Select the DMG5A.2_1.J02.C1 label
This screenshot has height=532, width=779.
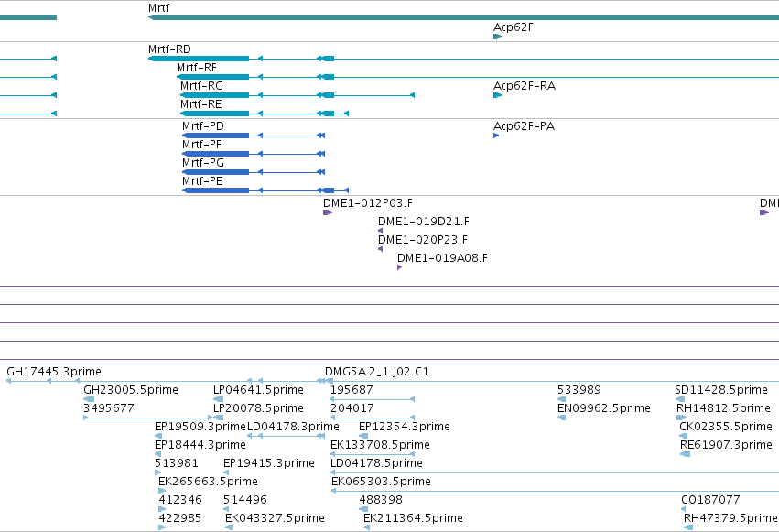pos(377,372)
